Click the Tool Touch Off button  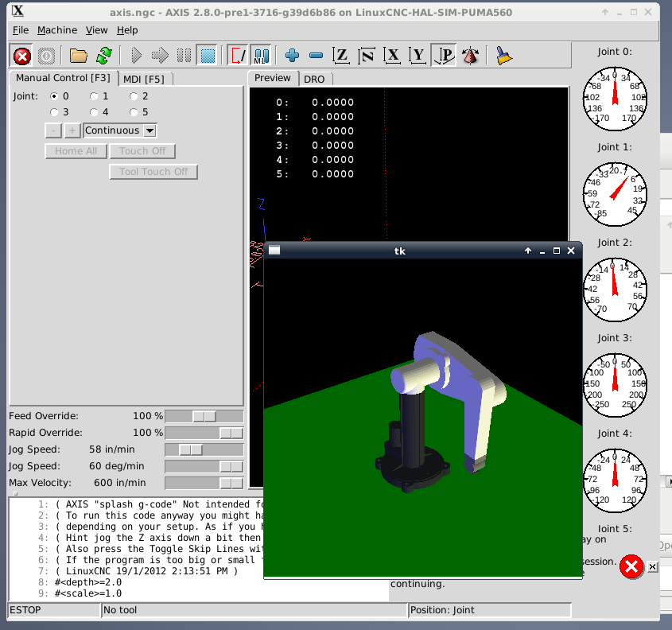point(153,172)
